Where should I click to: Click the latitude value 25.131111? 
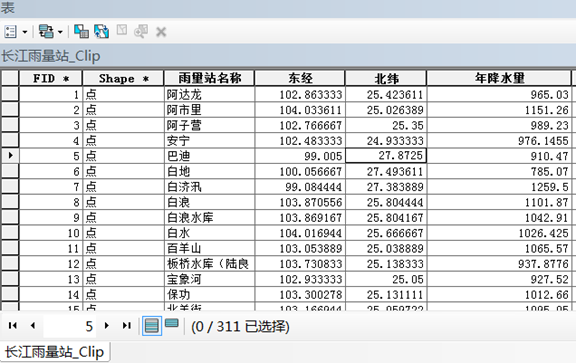(395, 295)
